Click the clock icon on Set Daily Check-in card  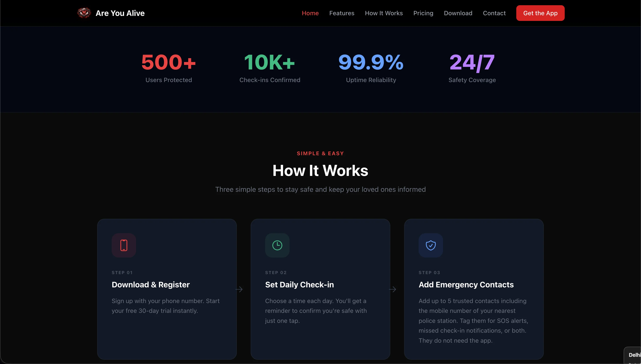(x=277, y=245)
